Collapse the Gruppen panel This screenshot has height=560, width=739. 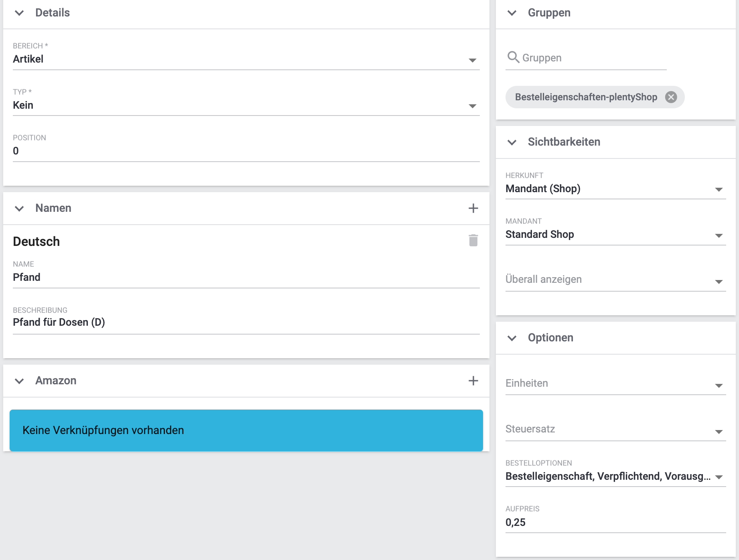point(512,13)
